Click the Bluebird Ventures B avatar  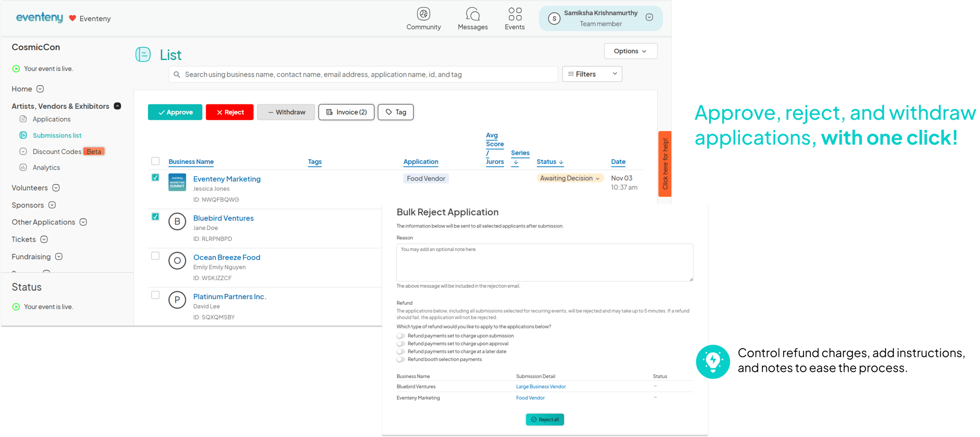[177, 222]
